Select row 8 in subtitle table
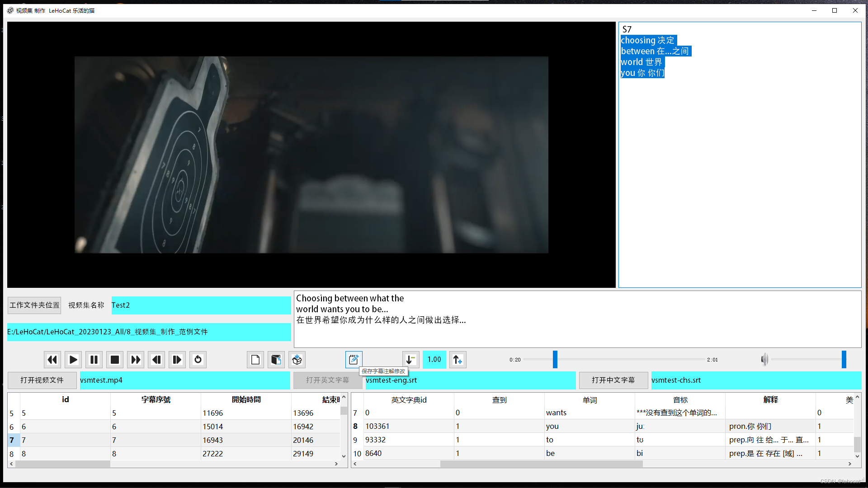Screen dimensions: 868x488 point(12,453)
